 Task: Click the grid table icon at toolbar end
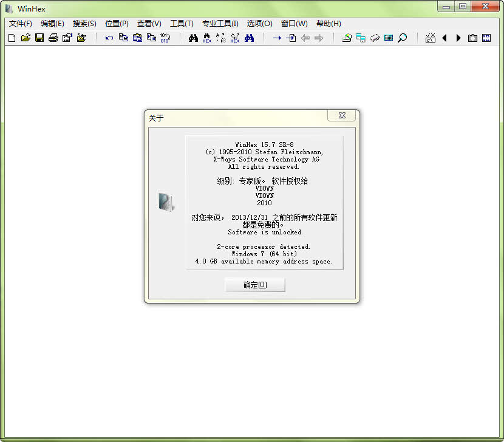coord(486,38)
